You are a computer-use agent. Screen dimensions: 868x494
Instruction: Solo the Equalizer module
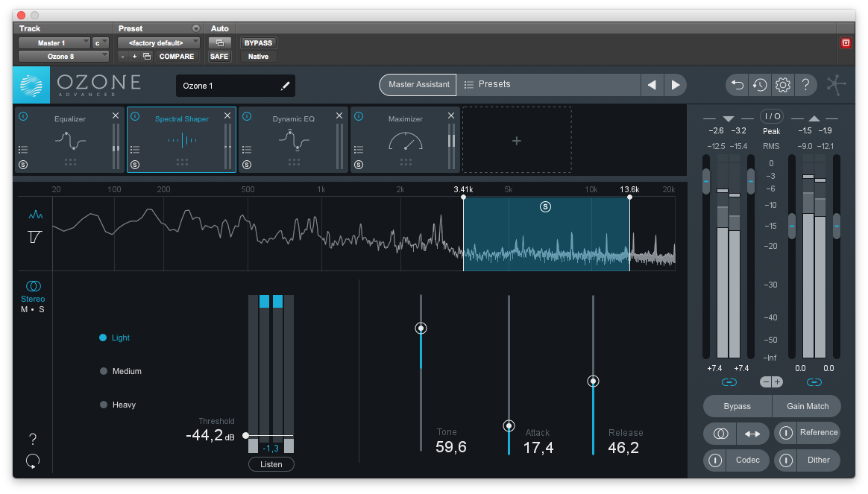[23, 165]
